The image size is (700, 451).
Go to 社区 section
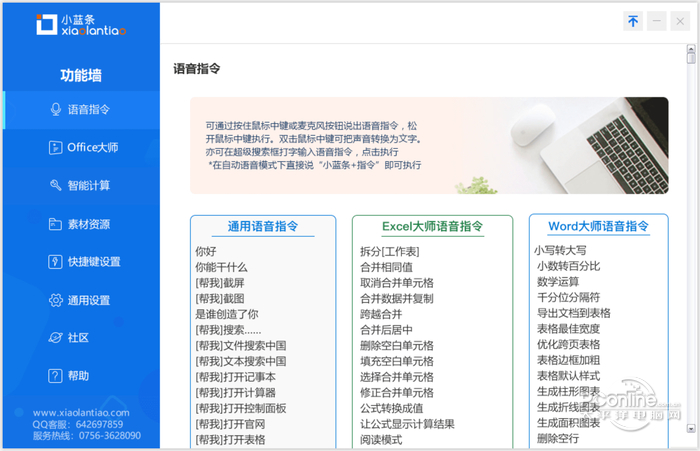coord(81,338)
